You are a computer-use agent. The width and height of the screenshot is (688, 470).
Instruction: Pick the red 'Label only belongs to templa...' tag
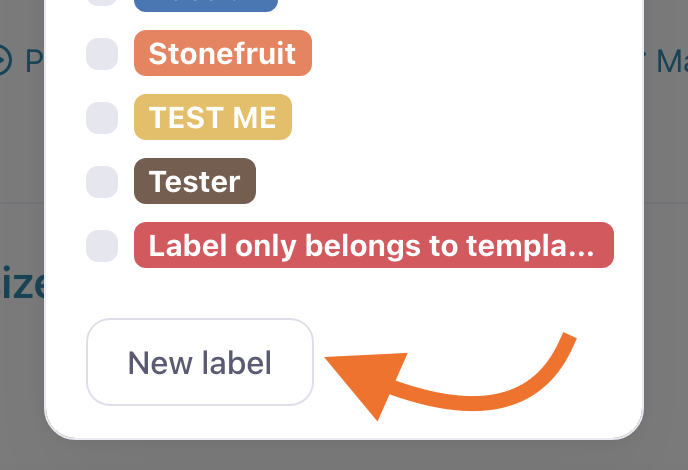pos(374,245)
